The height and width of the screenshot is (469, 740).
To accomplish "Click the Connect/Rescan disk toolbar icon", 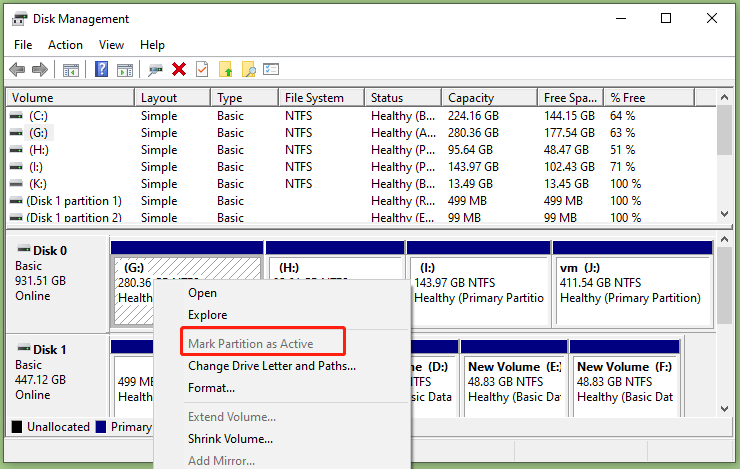I will (x=155, y=70).
